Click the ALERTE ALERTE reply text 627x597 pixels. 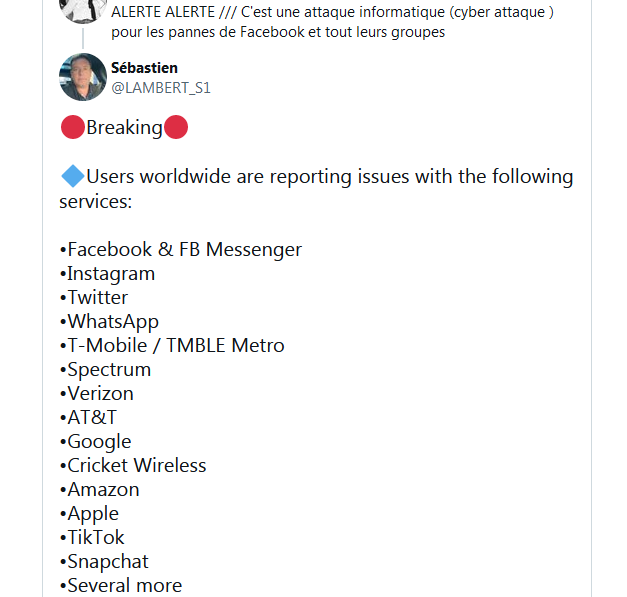(332, 22)
